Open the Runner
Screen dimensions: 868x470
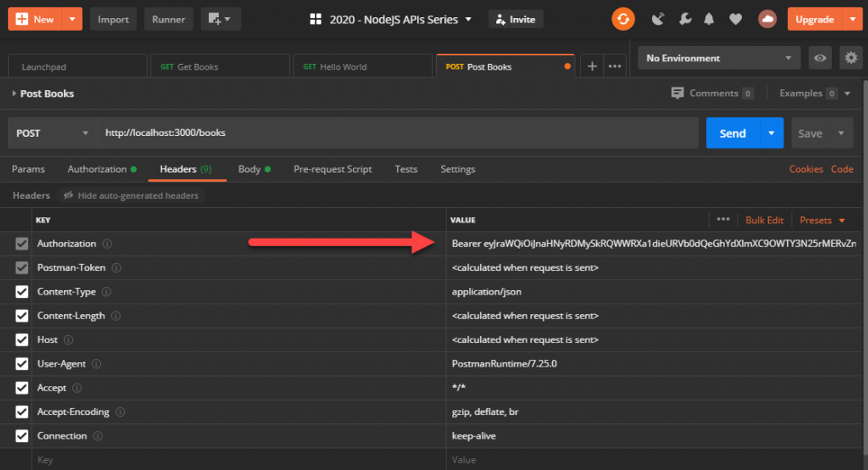pyautogui.click(x=168, y=20)
